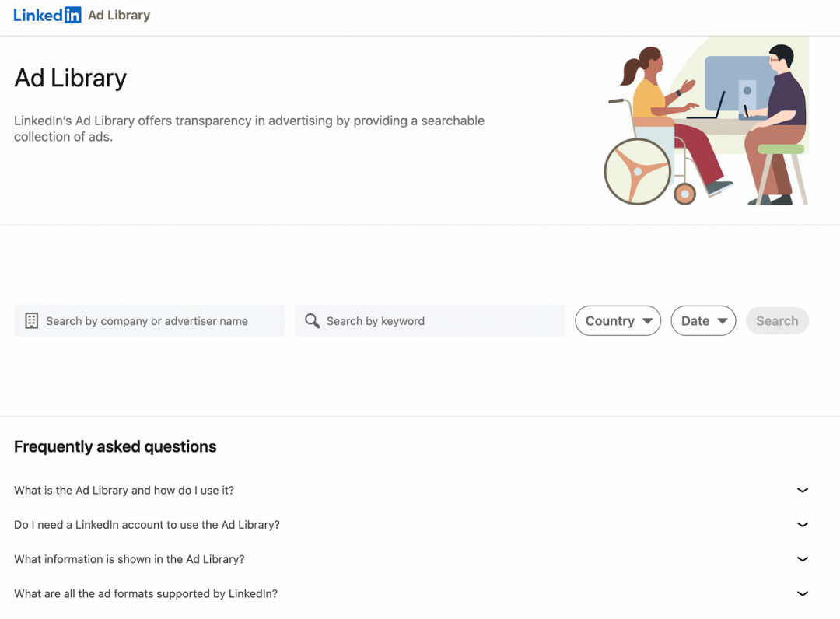Click the Search button

pos(777,320)
